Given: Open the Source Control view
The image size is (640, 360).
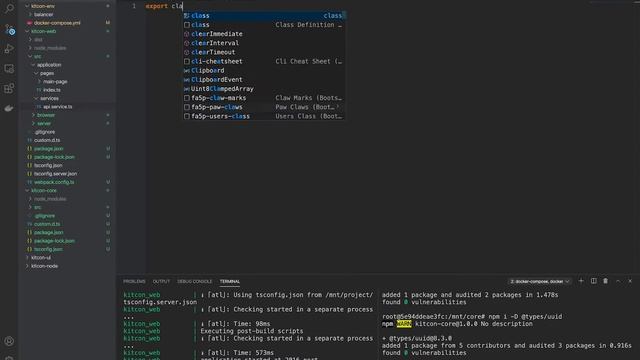Looking at the screenshot, I should point(9,29).
